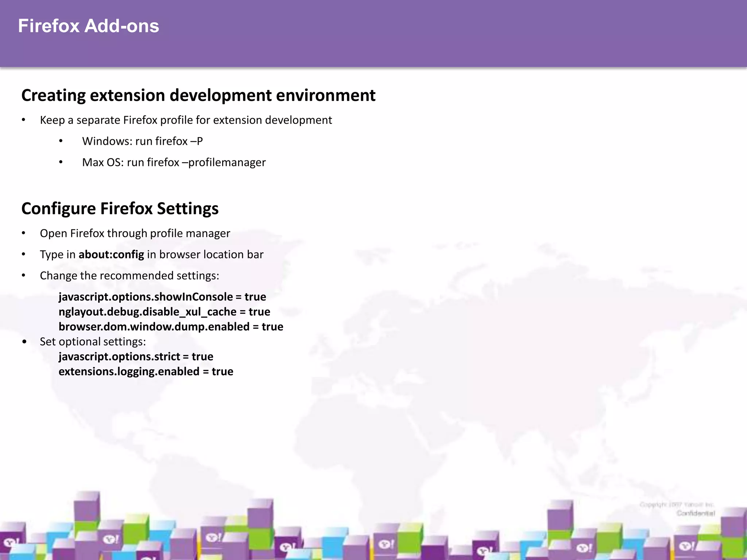Select 'Creating extension development environment' heading

tap(198, 96)
